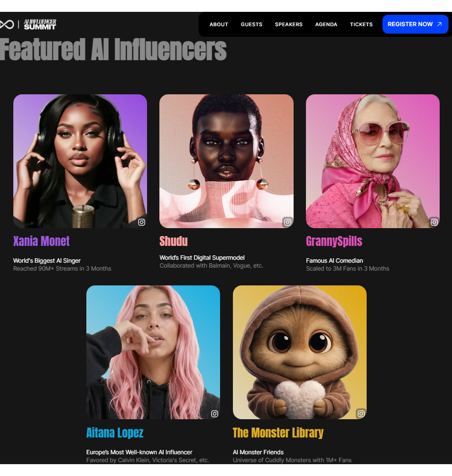Open Aitana Lopez's Instagram icon
452x476 pixels.
[x=215, y=414]
